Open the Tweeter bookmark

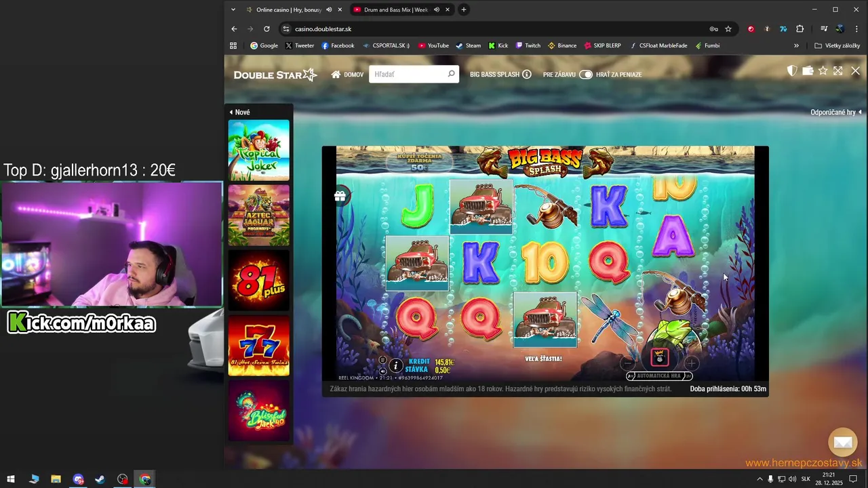[299, 45]
